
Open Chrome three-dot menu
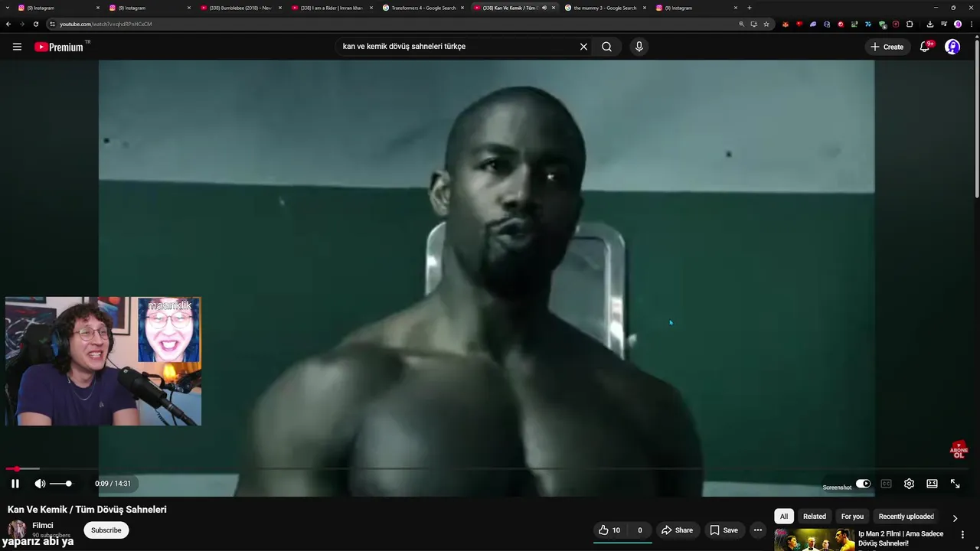coord(972,24)
